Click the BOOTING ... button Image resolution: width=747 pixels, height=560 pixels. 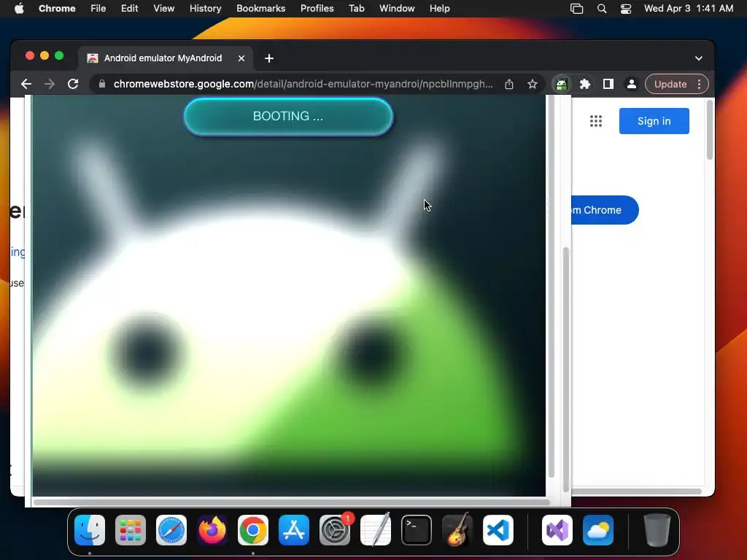pos(288,116)
